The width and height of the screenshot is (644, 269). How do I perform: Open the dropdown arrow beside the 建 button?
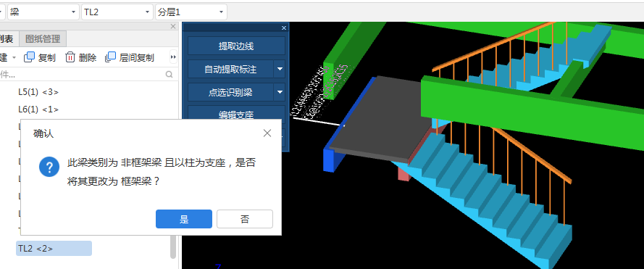point(14,57)
